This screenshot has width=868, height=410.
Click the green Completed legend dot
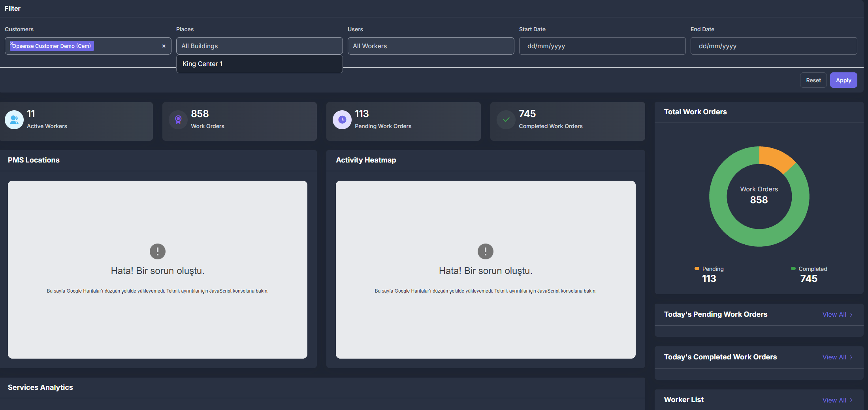click(793, 269)
